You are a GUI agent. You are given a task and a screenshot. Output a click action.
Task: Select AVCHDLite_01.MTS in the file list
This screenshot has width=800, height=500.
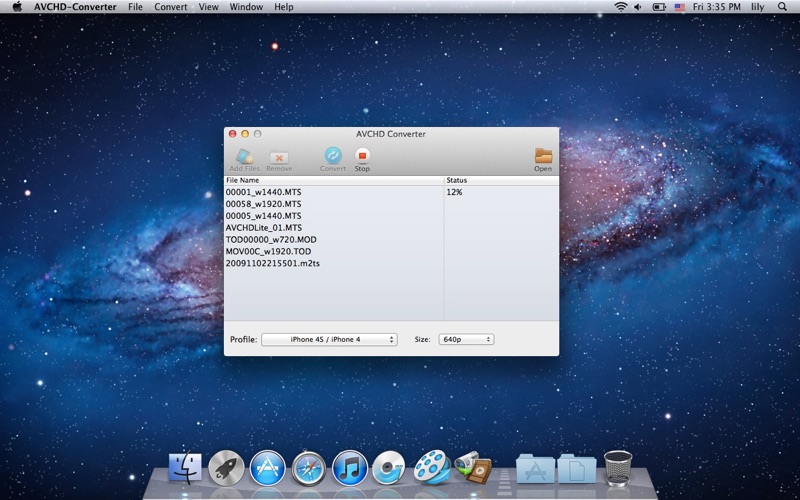click(x=263, y=227)
